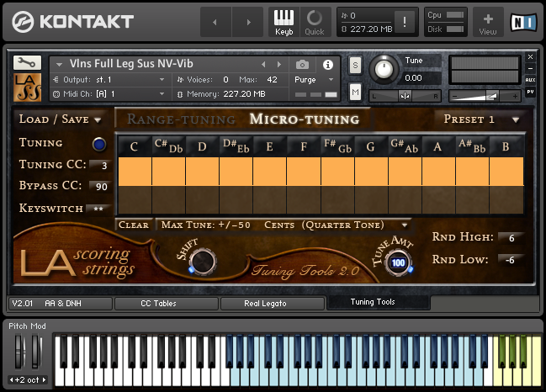Mute the instrument with the M button
Screen dimensions: 546x392
click(x=355, y=93)
